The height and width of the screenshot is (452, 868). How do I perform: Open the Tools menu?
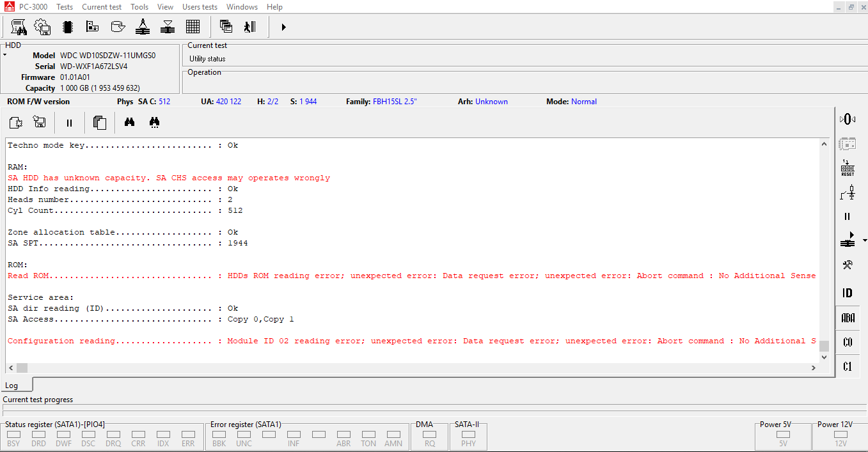point(139,7)
